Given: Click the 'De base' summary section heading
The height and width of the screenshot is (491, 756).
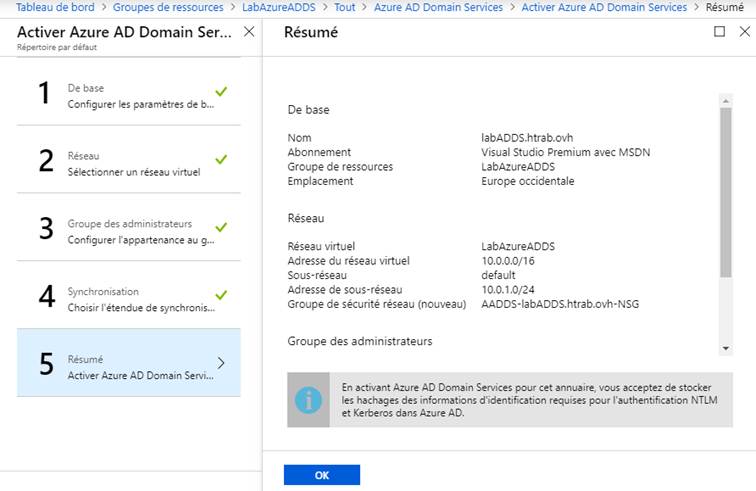Looking at the screenshot, I should [308, 109].
